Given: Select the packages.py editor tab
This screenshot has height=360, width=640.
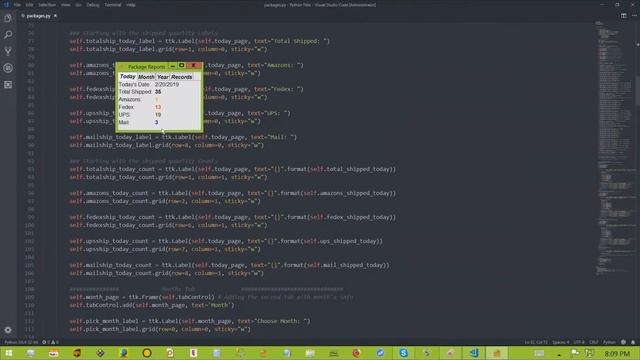Looking at the screenshot, I should (x=38, y=16).
